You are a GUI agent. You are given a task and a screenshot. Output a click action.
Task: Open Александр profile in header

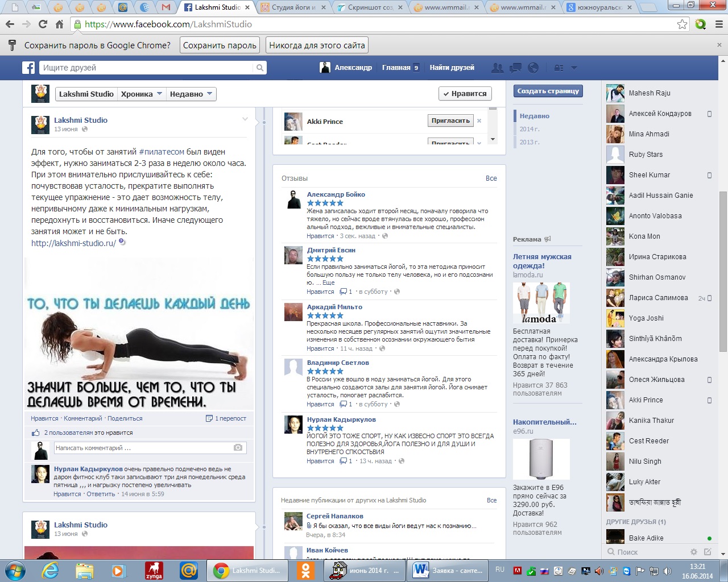point(346,68)
